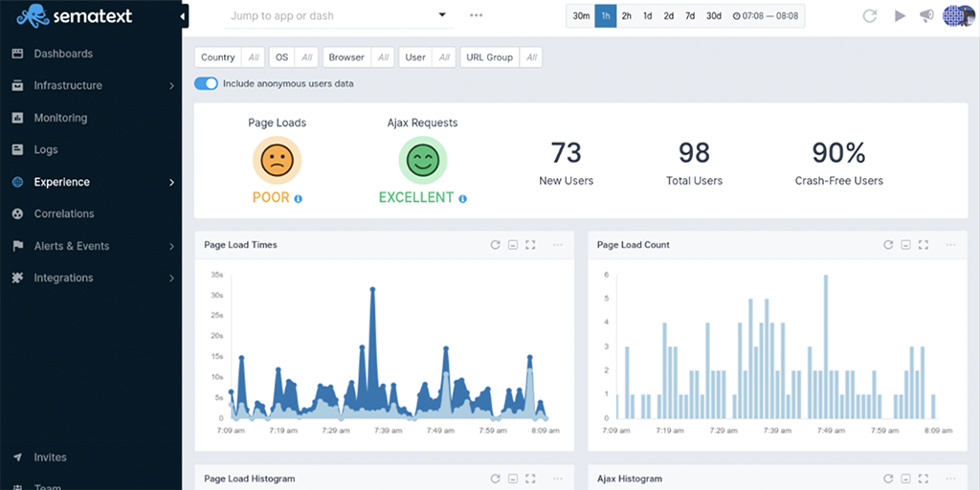
Task: Click the play live-tail icon in top bar
Action: tap(900, 16)
